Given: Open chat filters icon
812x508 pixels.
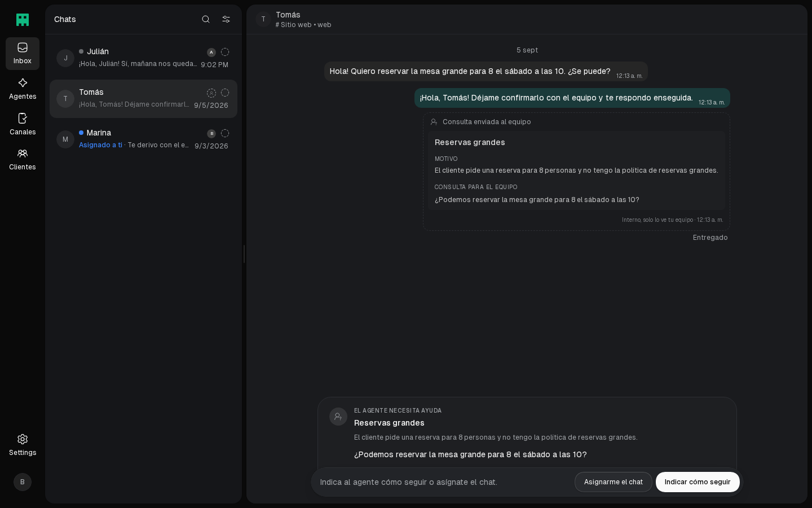Looking at the screenshot, I should pos(226,19).
